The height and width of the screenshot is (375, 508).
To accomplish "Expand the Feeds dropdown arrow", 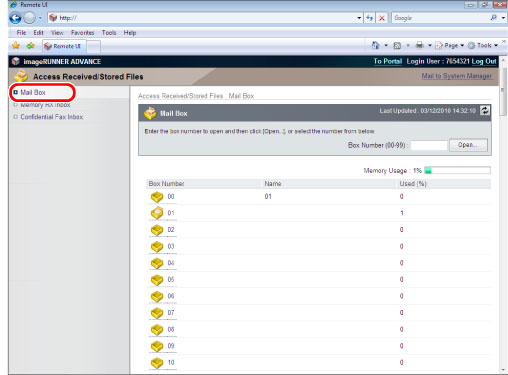I will pos(408,45).
